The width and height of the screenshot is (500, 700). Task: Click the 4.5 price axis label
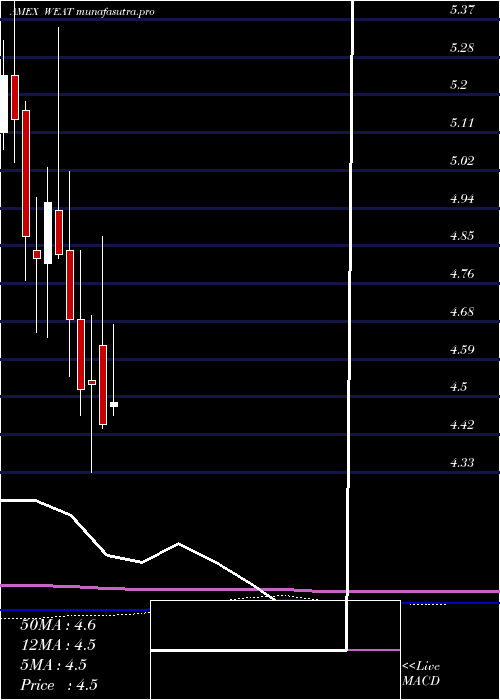459,387
